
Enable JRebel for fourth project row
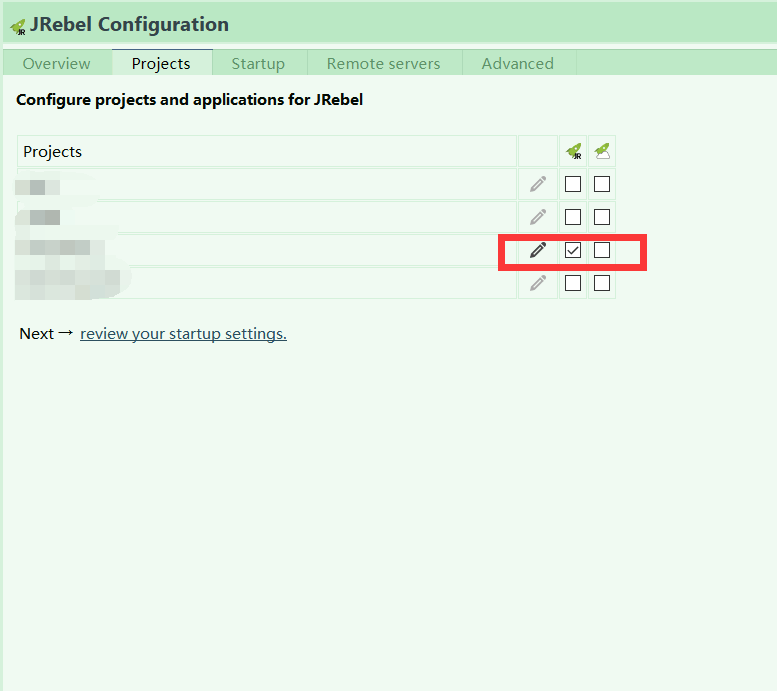[573, 283]
